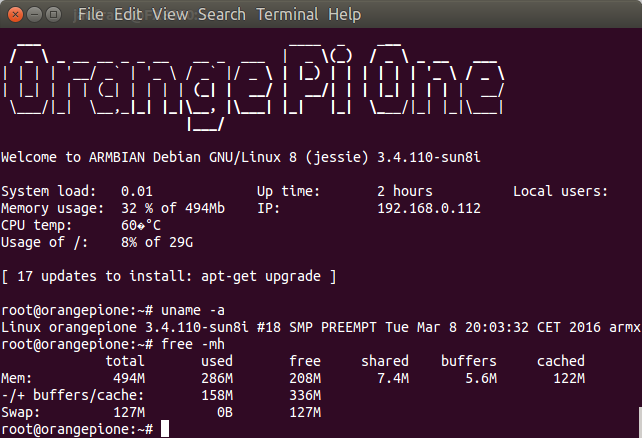Open the Edit menu

coord(128,15)
